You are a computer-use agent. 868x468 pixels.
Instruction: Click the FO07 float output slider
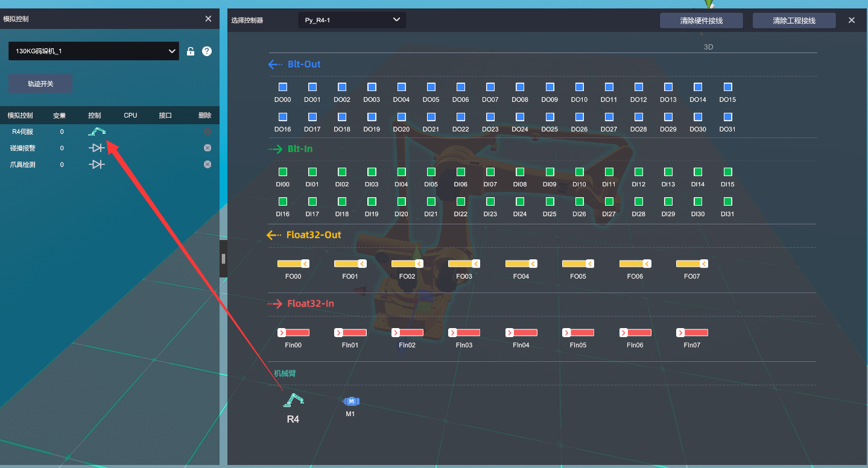[692, 264]
